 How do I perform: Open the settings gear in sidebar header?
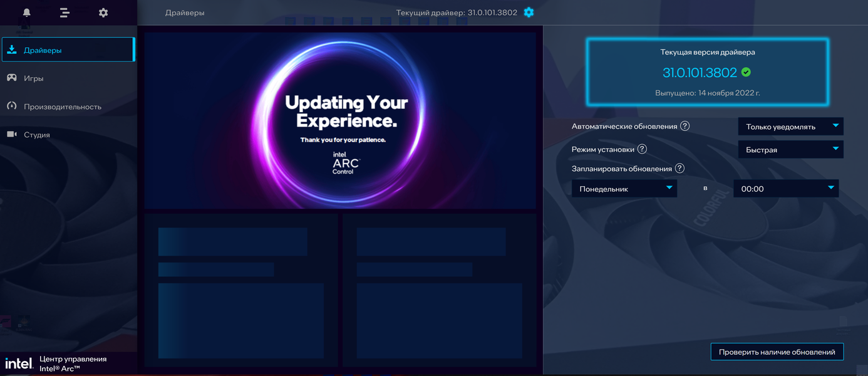tap(103, 13)
